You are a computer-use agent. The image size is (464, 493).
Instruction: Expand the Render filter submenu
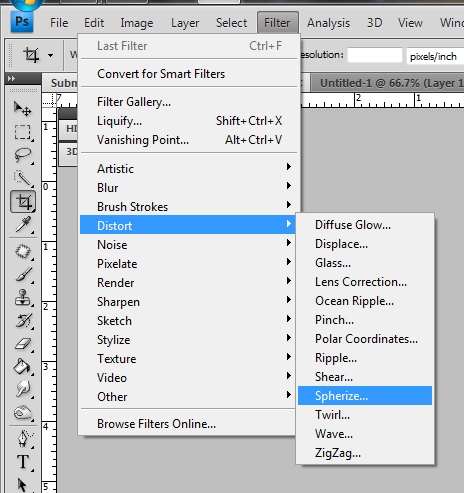point(188,283)
